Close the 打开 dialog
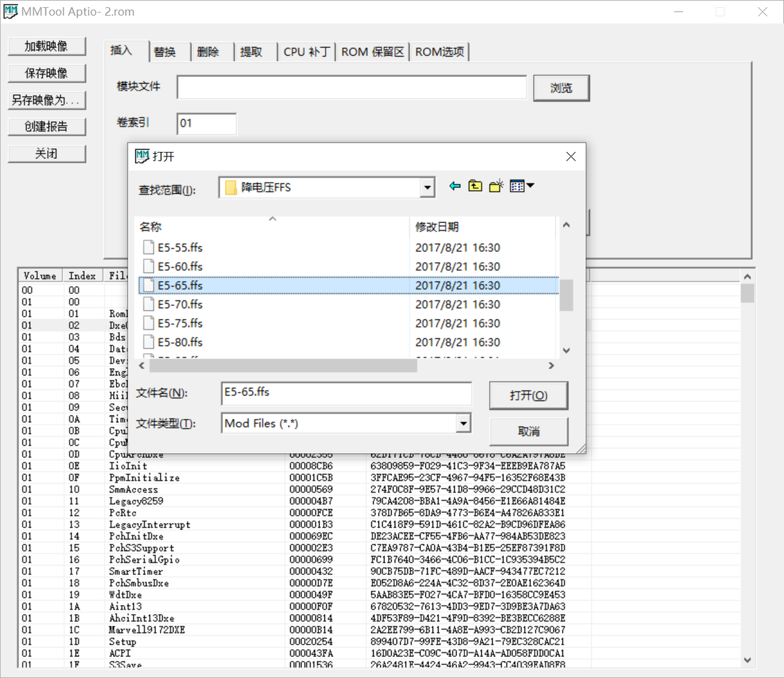The height and width of the screenshot is (678, 784). (571, 157)
